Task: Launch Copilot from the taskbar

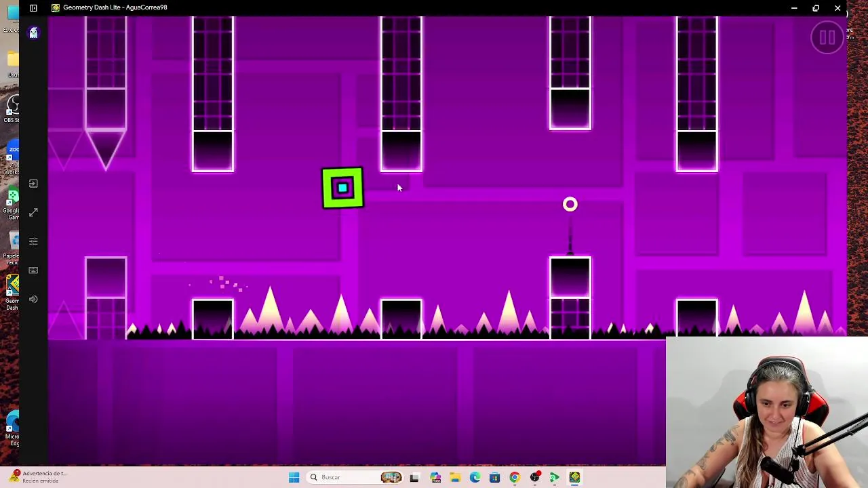Action: coord(435,477)
